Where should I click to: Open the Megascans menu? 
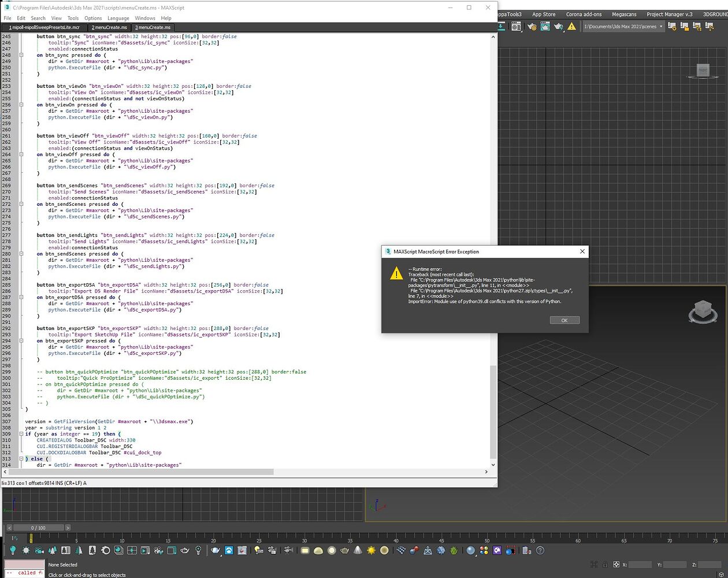click(624, 14)
